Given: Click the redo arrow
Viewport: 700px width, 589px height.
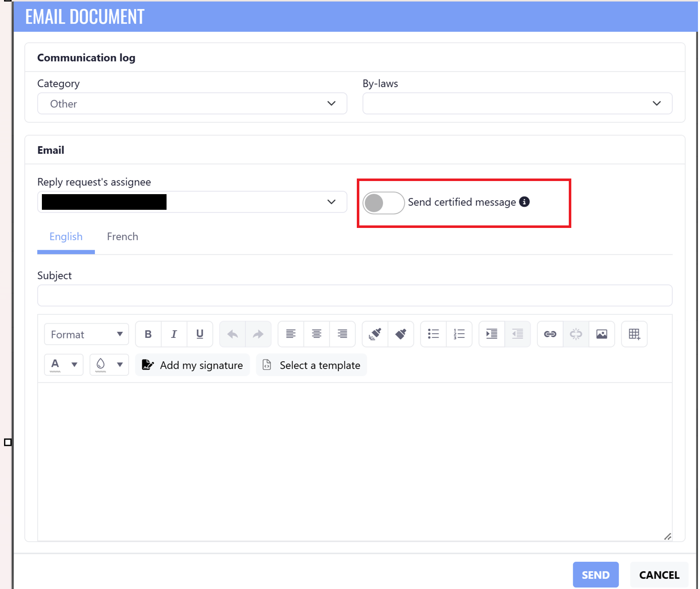Looking at the screenshot, I should (258, 334).
